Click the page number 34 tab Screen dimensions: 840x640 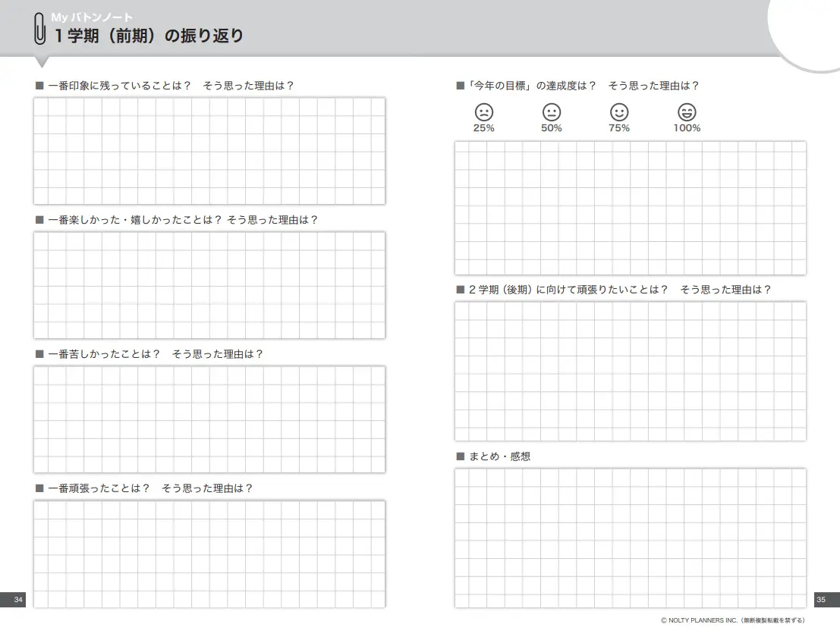click(13, 600)
